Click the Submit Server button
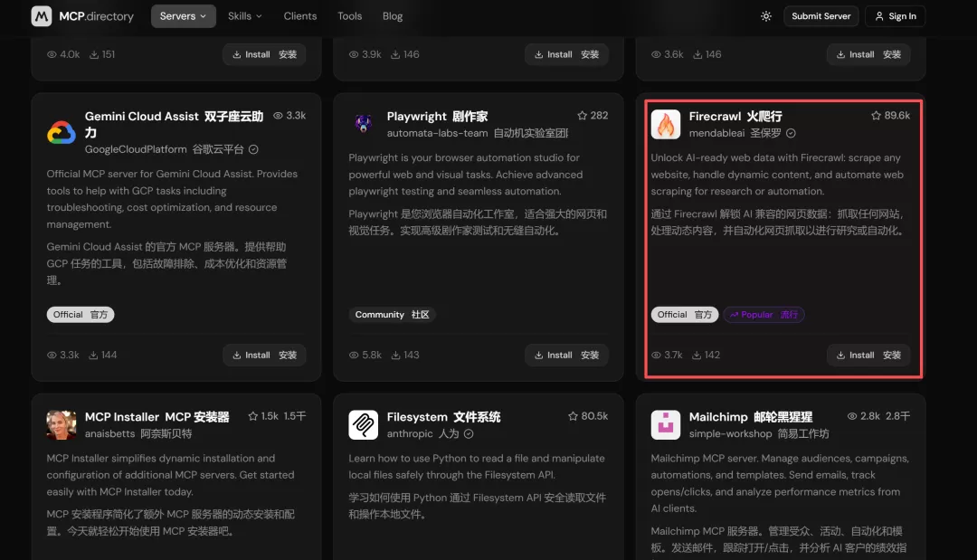 (x=820, y=16)
